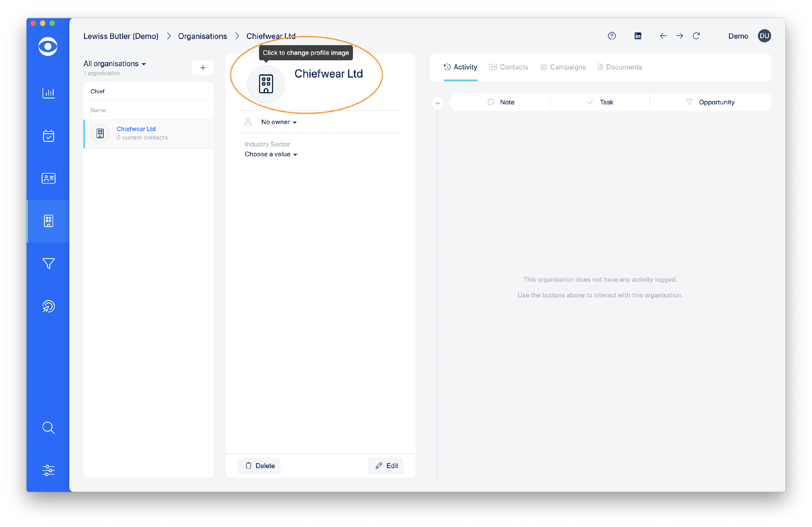The image size is (812, 527).
Task: Open settings sliders icon in sidebar
Action: (48, 470)
